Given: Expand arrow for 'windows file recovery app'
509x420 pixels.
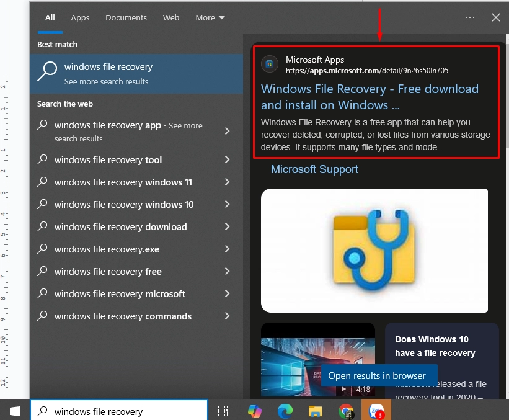Looking at the screenshot, I should 228,131.
